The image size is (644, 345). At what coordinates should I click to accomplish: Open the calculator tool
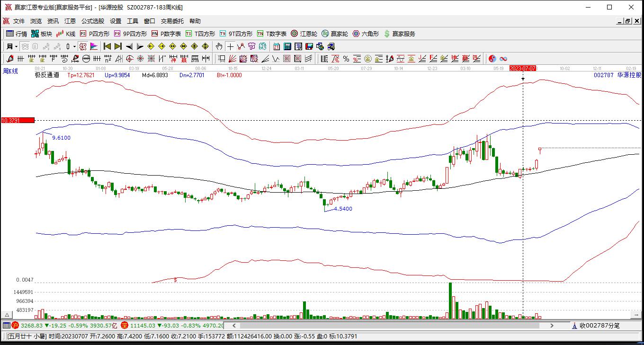(287, 46)
